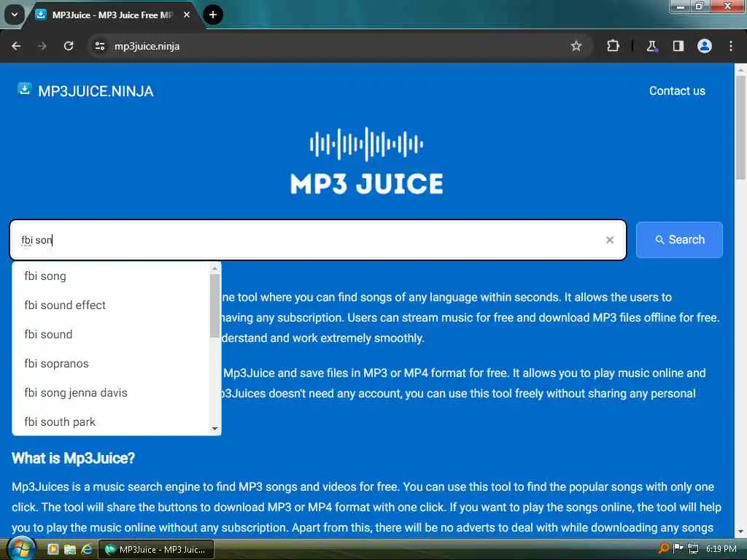Select the "fbi sound" suggestion
Viewport: 747px width, 560px height.
111,334
